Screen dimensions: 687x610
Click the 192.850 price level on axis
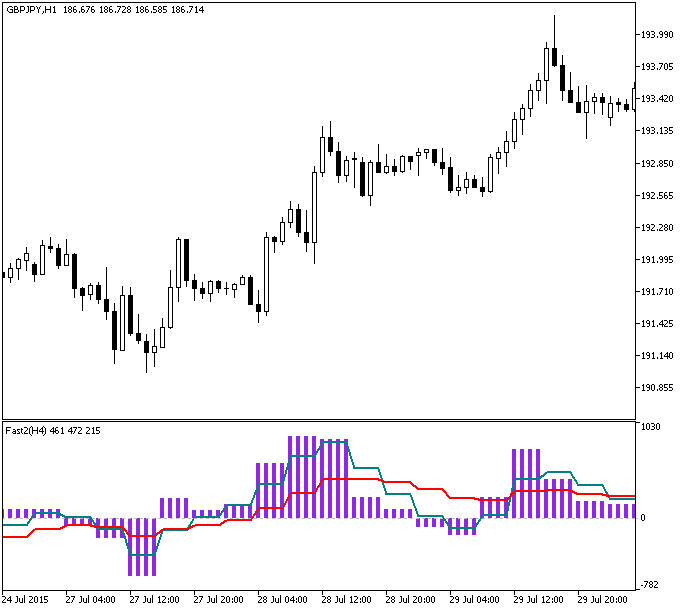click(656, 163)
